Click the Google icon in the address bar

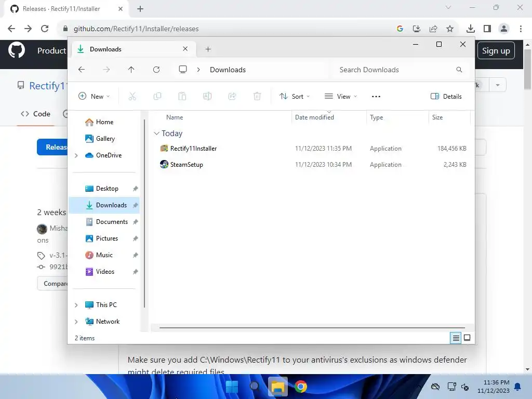tap(400, 29)
